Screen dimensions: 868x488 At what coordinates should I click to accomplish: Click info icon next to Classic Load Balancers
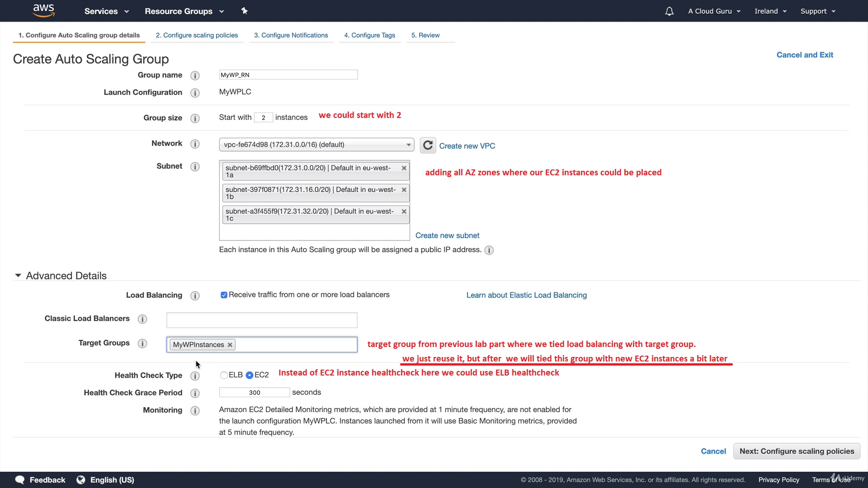(x=142, y=319)
